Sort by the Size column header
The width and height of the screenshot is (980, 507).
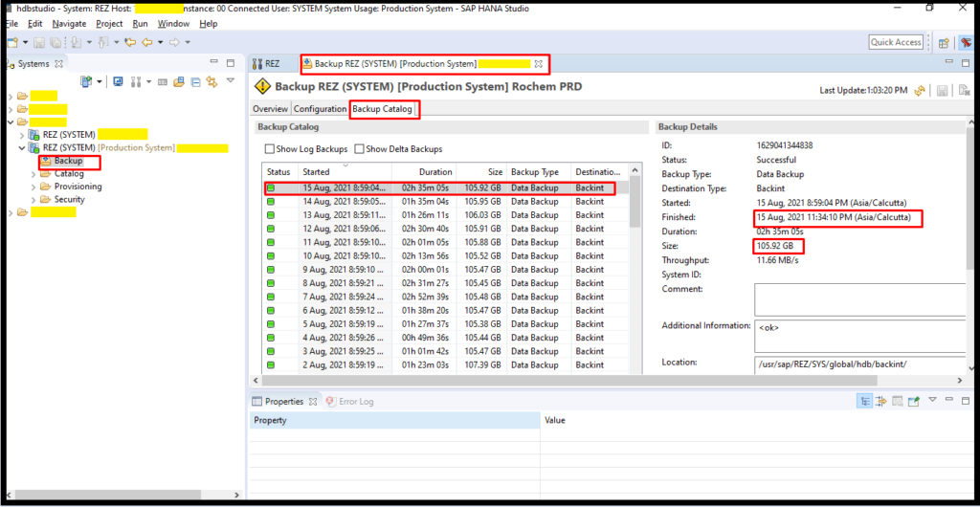[481, 171]
